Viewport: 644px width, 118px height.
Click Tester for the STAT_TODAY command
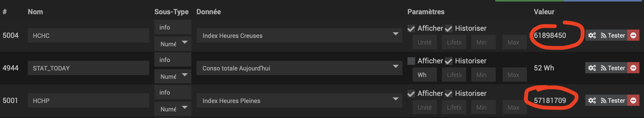pyautogui.click(x=613, y=68)
